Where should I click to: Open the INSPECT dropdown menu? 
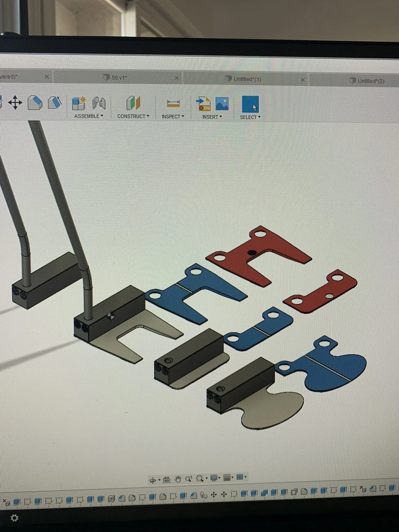[x=173, y=117]
